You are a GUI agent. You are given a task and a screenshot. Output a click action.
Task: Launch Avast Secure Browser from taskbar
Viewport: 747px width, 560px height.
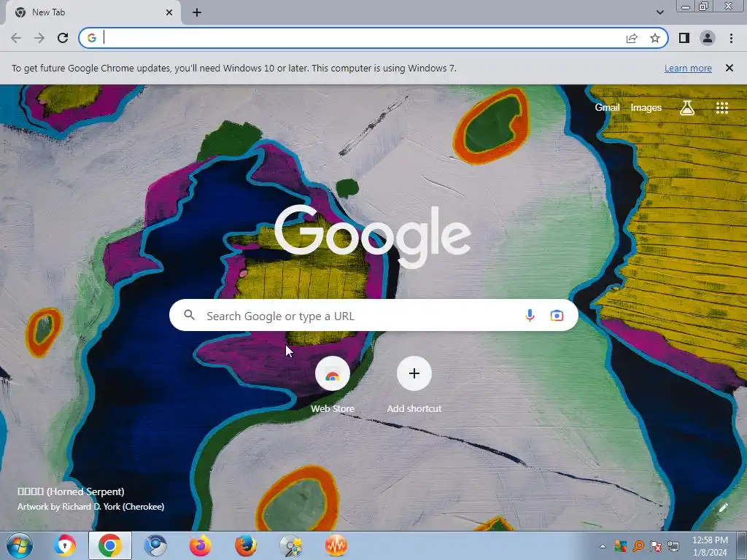point(64,545)
